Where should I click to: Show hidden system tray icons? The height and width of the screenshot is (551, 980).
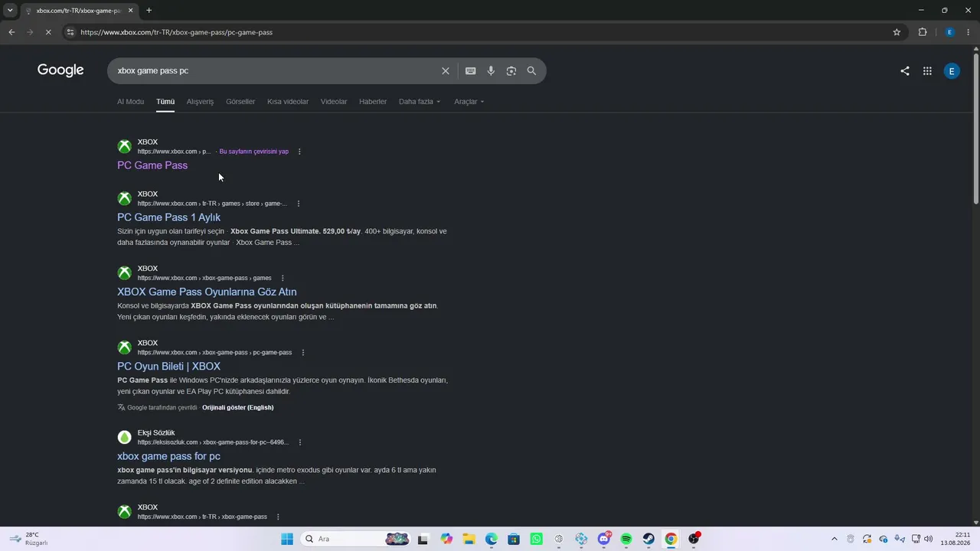point(835,539)
